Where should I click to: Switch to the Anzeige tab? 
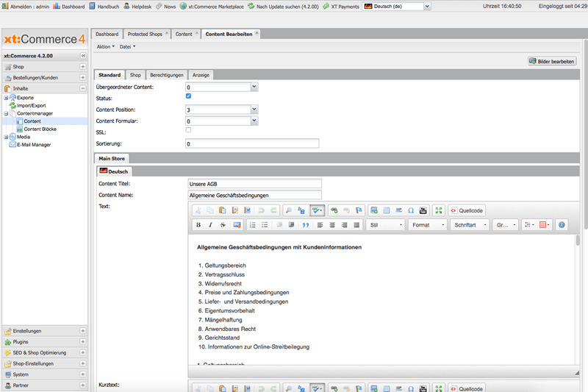[x=201, y=75]
